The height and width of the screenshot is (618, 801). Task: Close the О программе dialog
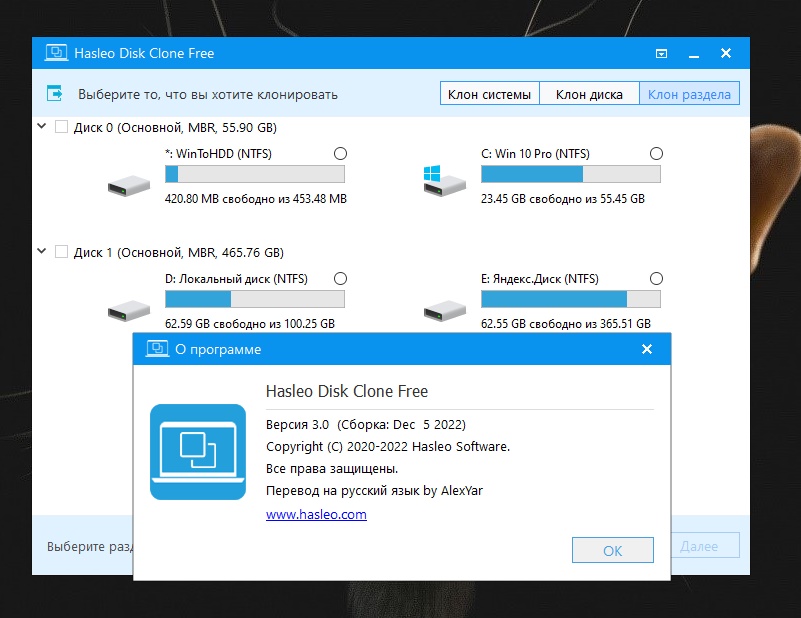[647, 349]
